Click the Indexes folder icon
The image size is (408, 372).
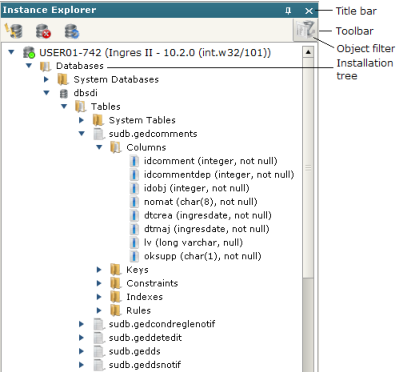[115, 297]
